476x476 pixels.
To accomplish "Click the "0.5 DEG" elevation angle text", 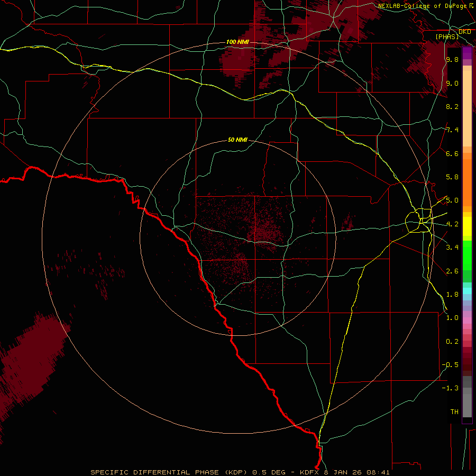I will coord(269,472).
